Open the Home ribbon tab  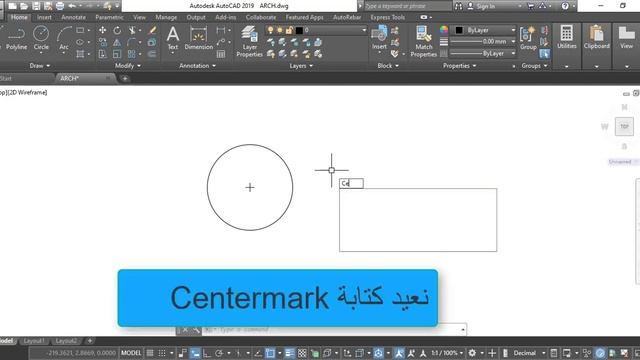(19, 17)
